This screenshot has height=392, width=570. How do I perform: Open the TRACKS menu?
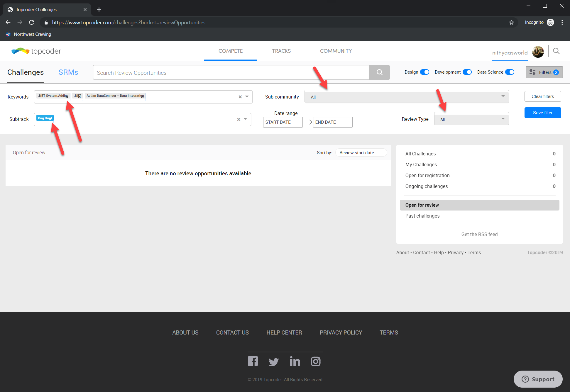click(x=281, y=51)
